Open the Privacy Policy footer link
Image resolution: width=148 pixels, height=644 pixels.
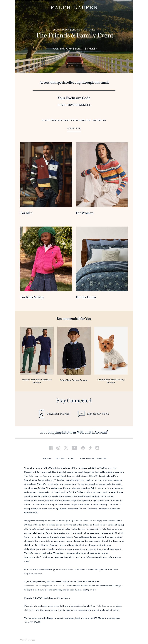tap(66, 459)
